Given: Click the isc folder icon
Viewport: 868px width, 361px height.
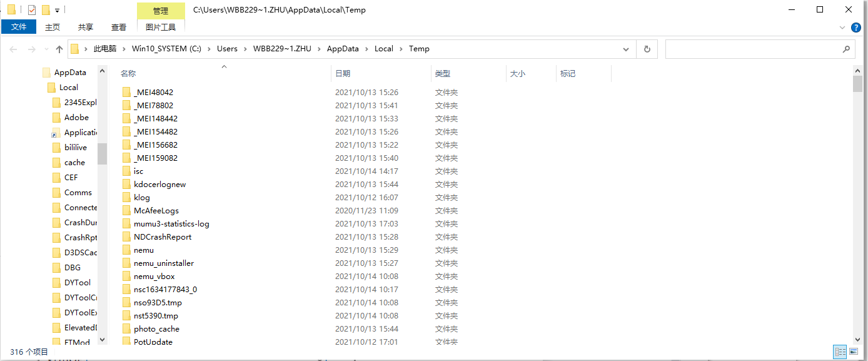Looking at the screenshot, I should point(126,171).
